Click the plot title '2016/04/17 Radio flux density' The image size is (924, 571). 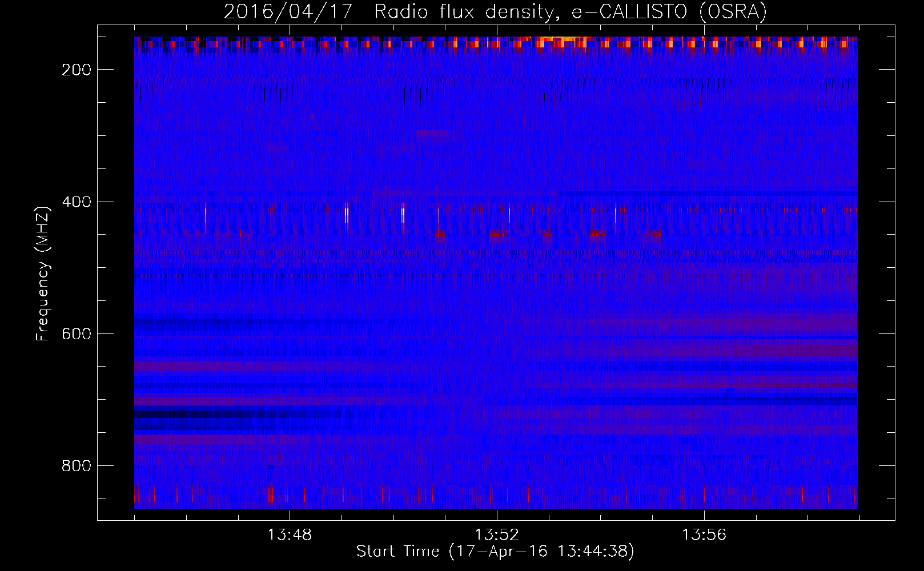(495, 11)
